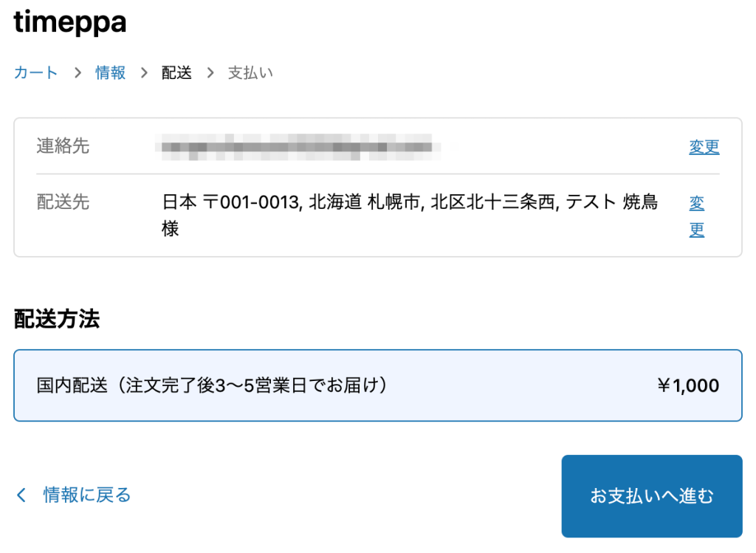Click the 支払い breadcrumb label
This screenshot has width=756, height=553.
pyautogui.click(x=250, y=72)
